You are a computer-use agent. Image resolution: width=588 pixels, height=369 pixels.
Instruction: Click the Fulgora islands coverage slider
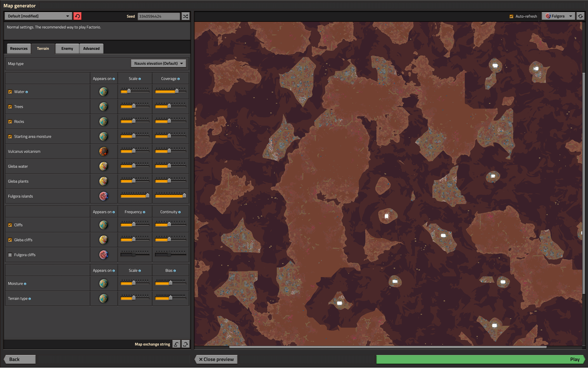[171, 196]
